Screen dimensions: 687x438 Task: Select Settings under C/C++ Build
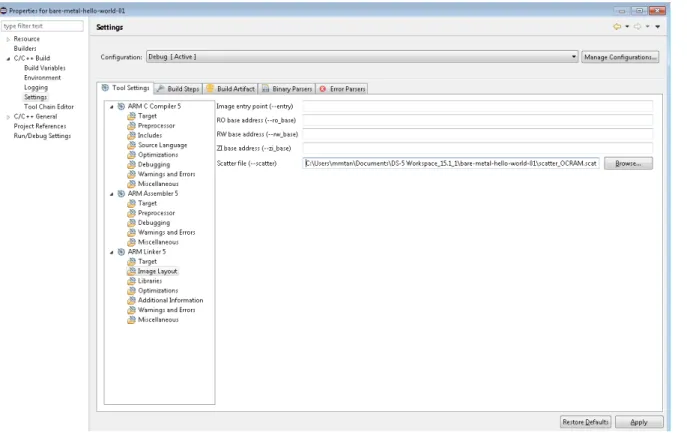[x=35, y=97]
